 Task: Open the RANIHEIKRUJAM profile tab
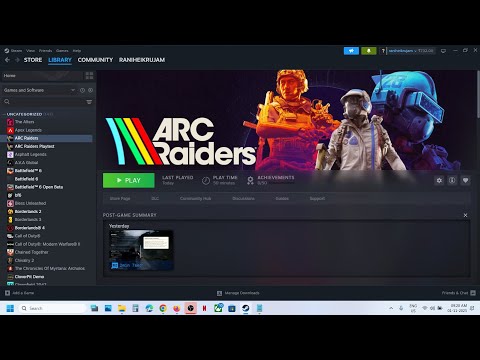[x=142, y=60]
